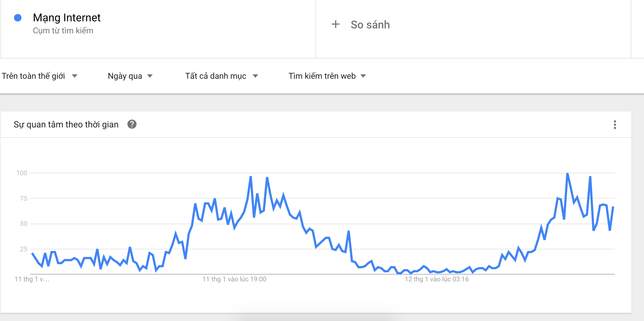Click the rightmost chart peak touching 100
This screenshot has width=644, height=321.
[567, 174]
